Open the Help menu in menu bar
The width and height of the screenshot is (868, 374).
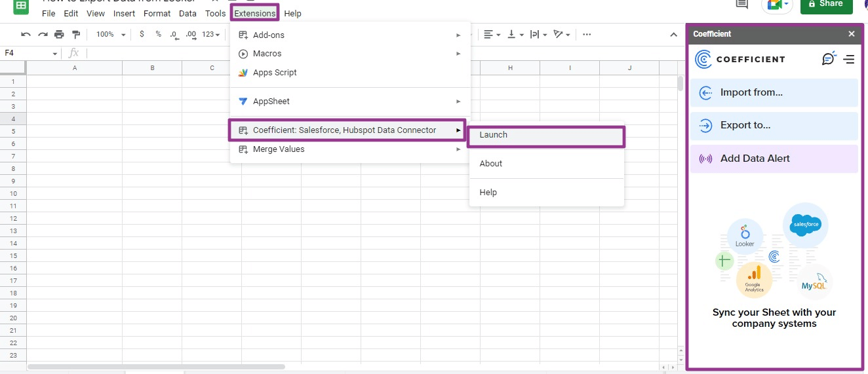point(293,13)
